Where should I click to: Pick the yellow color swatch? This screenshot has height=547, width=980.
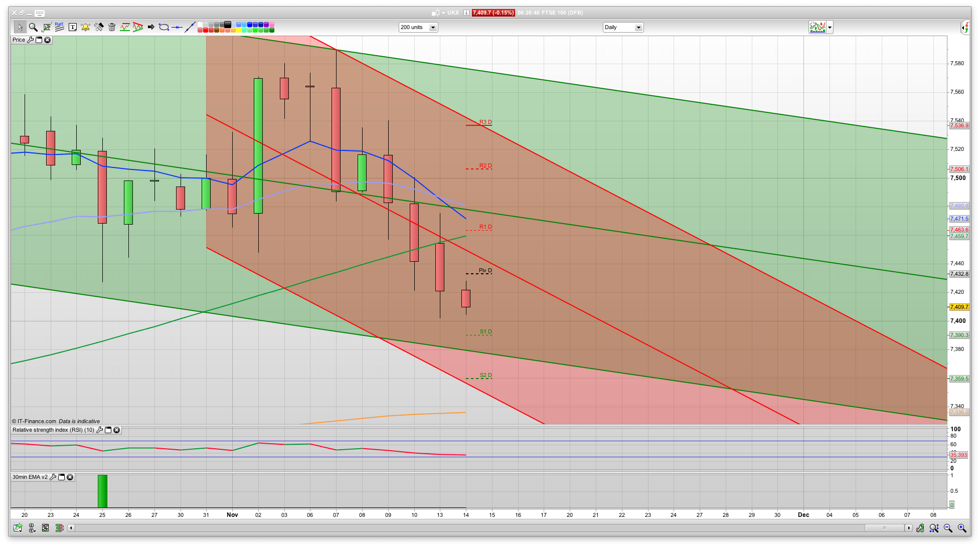tap(239, 30)
